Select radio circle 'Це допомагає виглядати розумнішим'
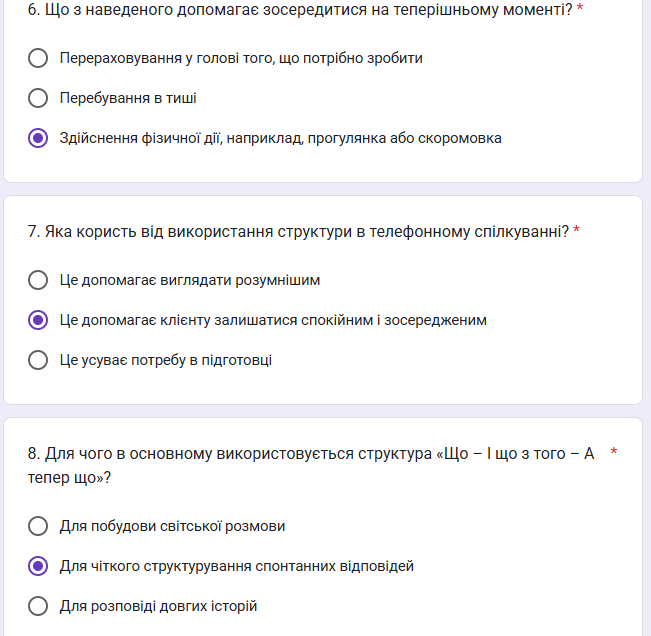The width and height of the screenshot is (651, 636). coord(38,280)
